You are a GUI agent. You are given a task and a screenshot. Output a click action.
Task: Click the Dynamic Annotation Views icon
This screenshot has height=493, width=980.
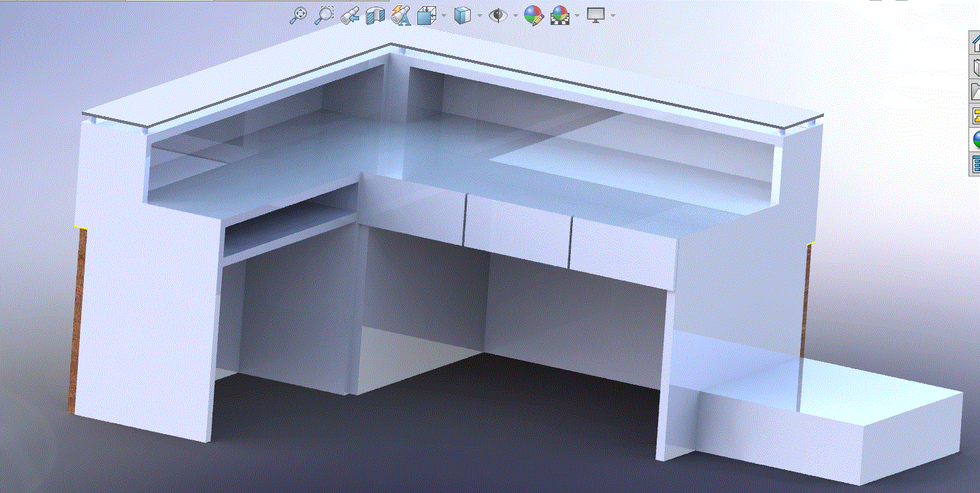pos(401,15)
